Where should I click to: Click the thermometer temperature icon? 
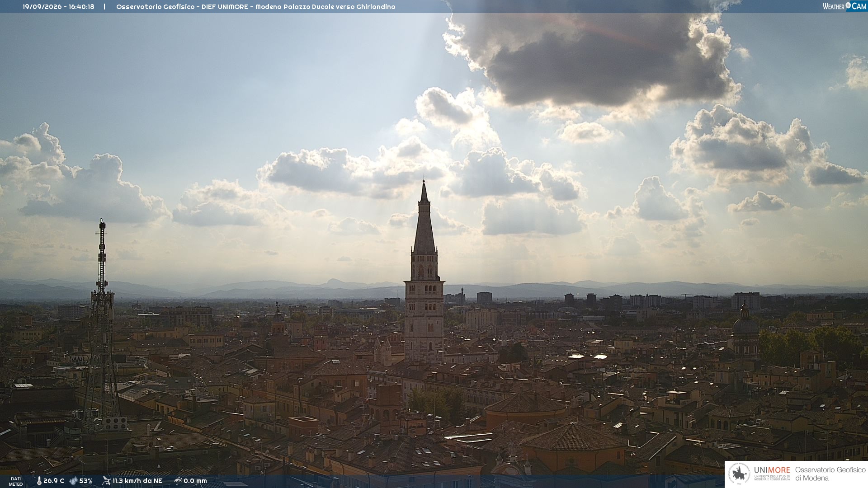(x=39, y=481)
